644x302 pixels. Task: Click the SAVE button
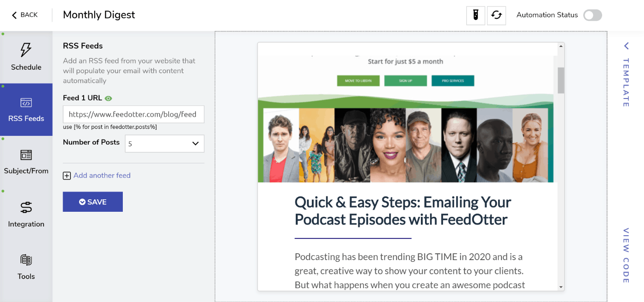coord(93,202)
